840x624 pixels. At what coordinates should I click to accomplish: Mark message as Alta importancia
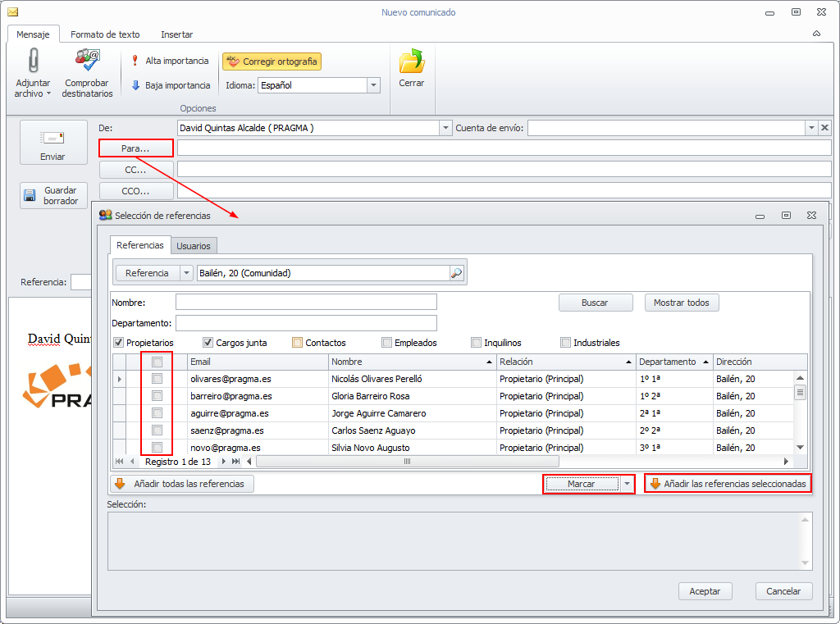coord(171,61)
